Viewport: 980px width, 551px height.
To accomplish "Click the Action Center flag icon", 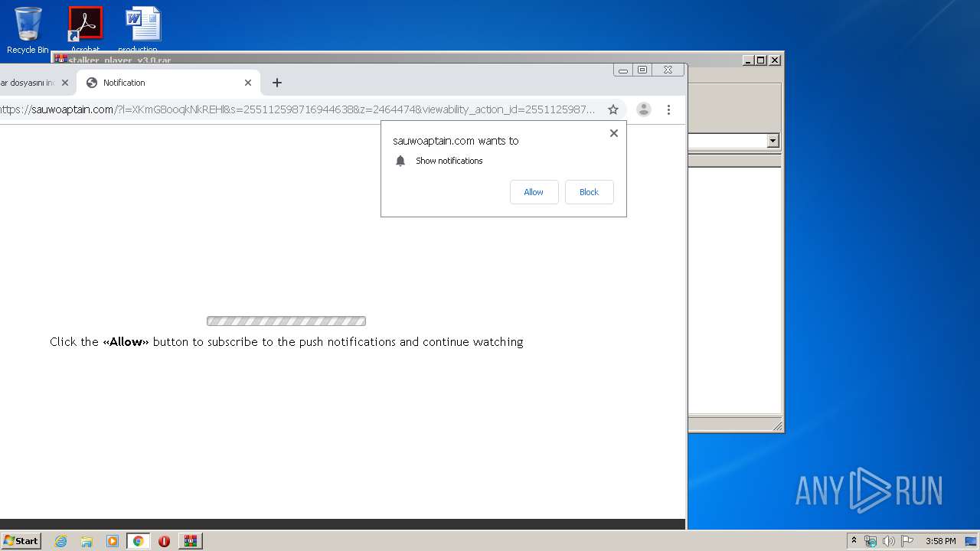I will click(907, 541).
